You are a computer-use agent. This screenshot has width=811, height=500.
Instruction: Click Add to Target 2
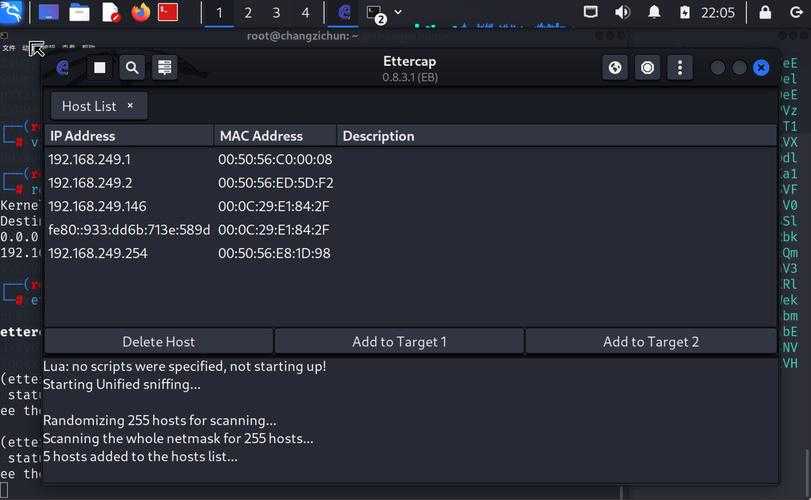pos(651,342)
